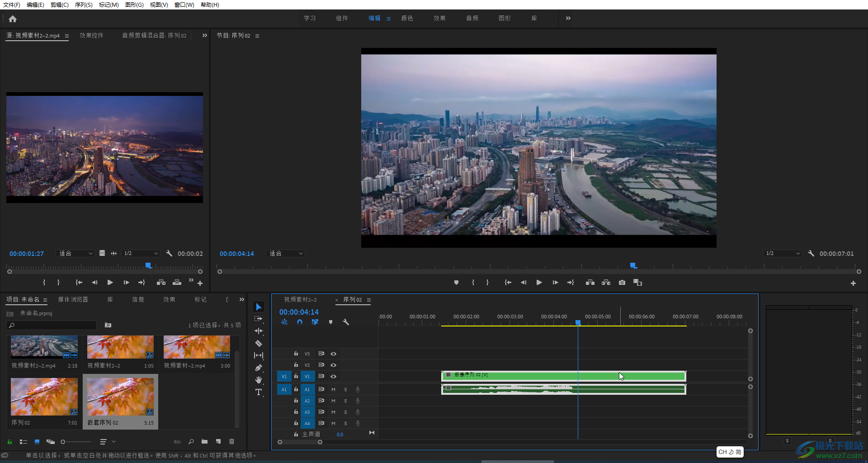Expand overflow workspaces chevron in top bar
Image resolution: width=868 pixels, height=463 pixels.
click(568, 18)
